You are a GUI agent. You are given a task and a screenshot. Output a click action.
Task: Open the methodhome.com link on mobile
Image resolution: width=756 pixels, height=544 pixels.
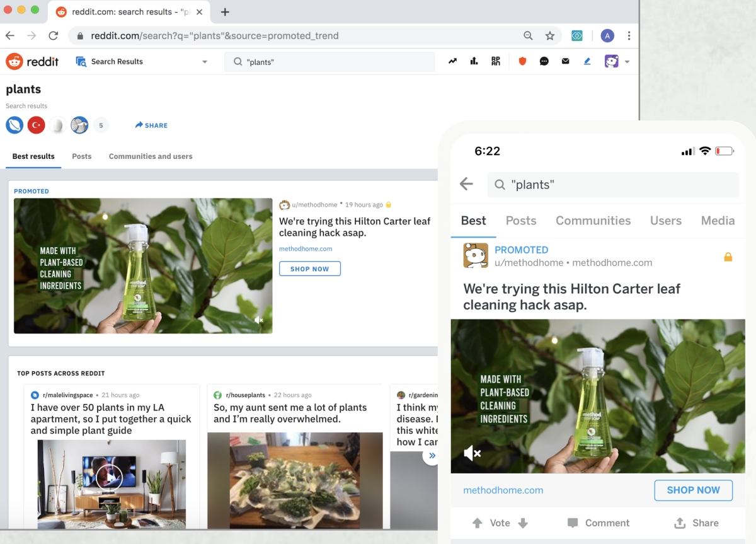(x=503, y=490)
